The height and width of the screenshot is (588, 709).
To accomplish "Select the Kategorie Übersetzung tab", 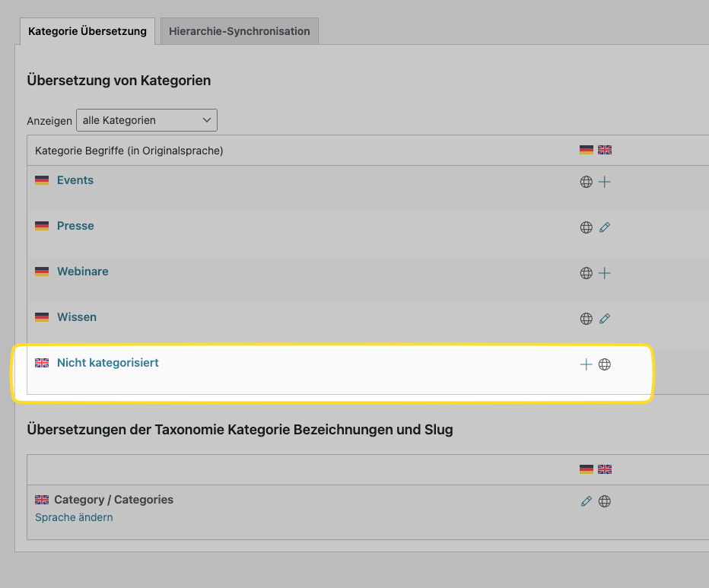I will click(x=87, y=31).
